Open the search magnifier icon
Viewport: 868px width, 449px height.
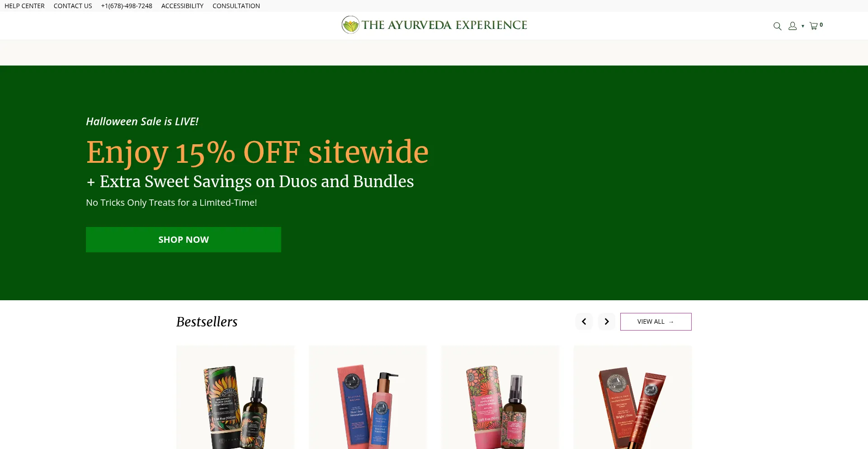(777, 26)
